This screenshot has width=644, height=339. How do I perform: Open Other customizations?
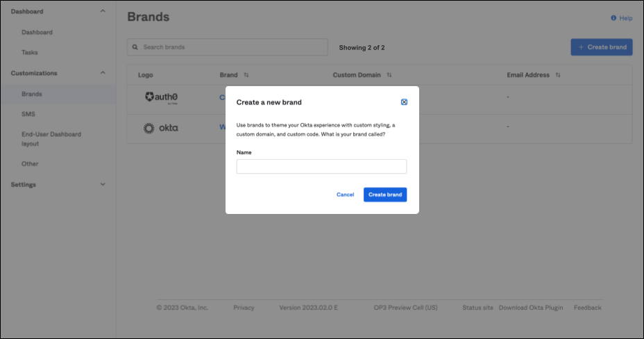[30, 164]
